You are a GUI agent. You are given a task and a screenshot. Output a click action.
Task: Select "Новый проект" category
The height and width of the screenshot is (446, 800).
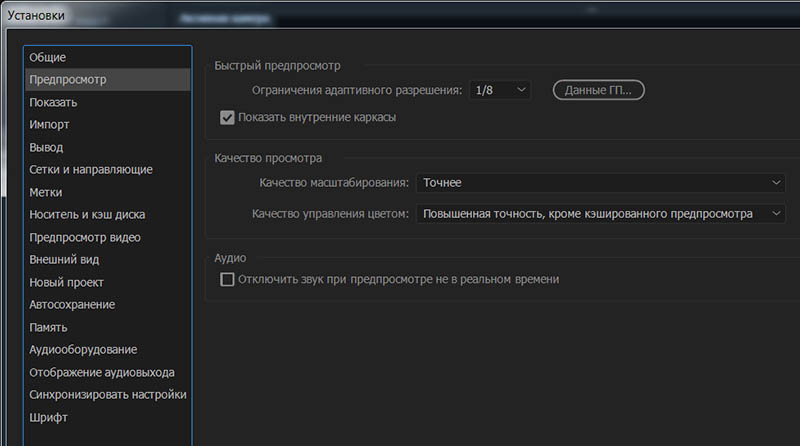tap(66, 282)
